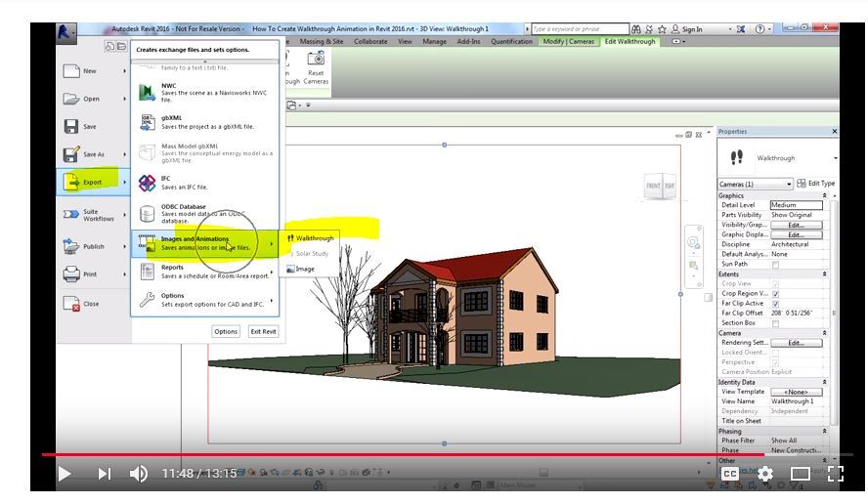Viewport: 868px width, 504px height.
Task: Collapse the Phasing properties section
Action: point(824,431)
